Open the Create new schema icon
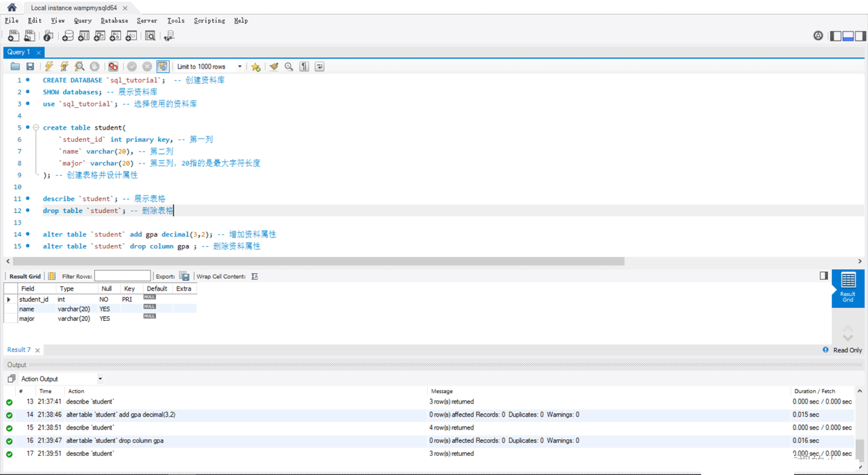 [x=67, y=35]
